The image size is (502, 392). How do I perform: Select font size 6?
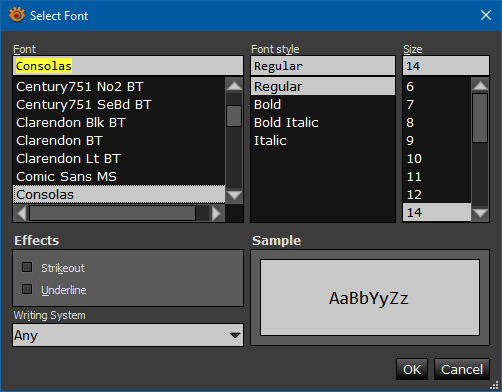tap(437, 87)
